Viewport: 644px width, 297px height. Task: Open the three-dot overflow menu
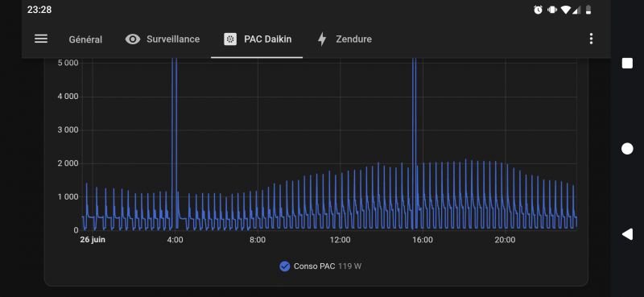click(591, 39)
